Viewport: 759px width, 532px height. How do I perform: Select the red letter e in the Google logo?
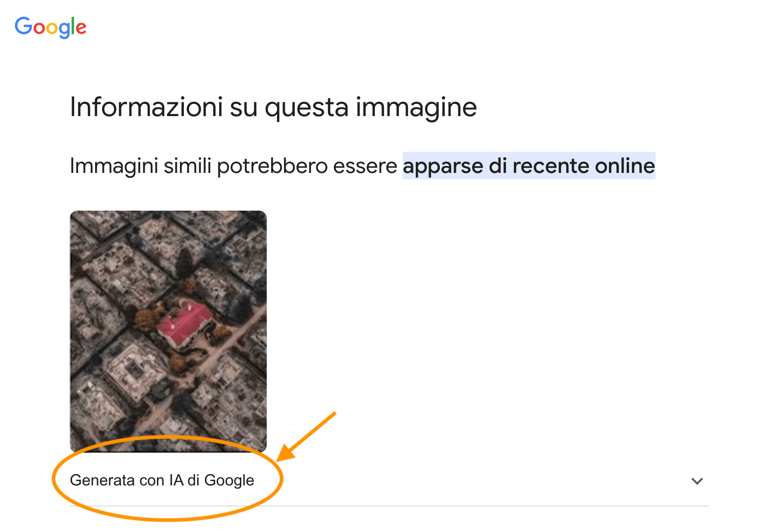click(81, 28)
